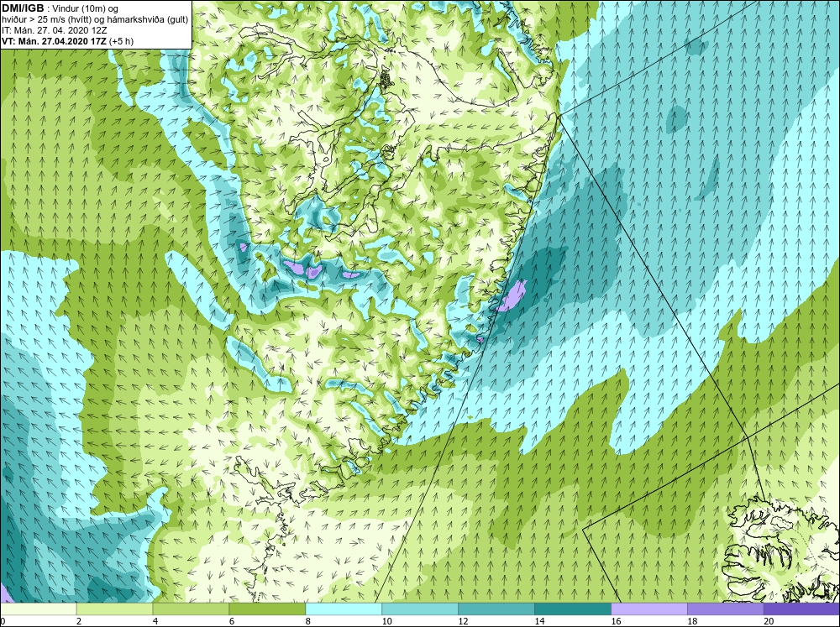Click the 'VT: Mán. 27.04.2020 17Z' valid time

point(54,41)
